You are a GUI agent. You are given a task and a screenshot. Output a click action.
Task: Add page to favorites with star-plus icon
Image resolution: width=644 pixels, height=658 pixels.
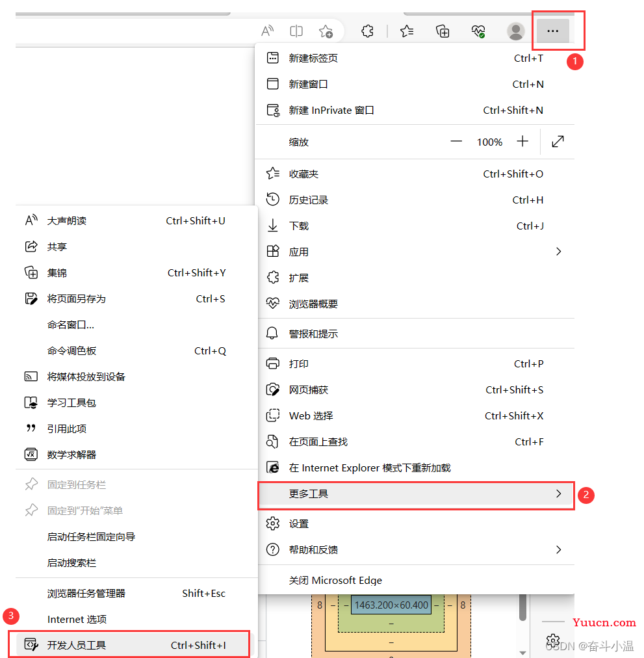point(326,31)
